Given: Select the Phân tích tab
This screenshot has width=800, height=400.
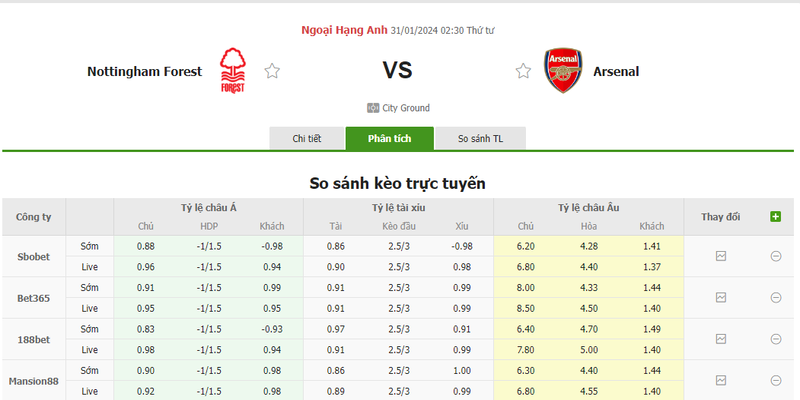Looking at the screenshot, I should (390, 138).
